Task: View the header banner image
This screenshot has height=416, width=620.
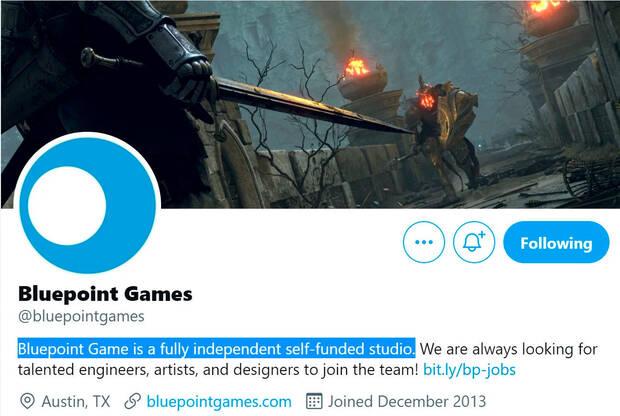Action: point(310,104)
